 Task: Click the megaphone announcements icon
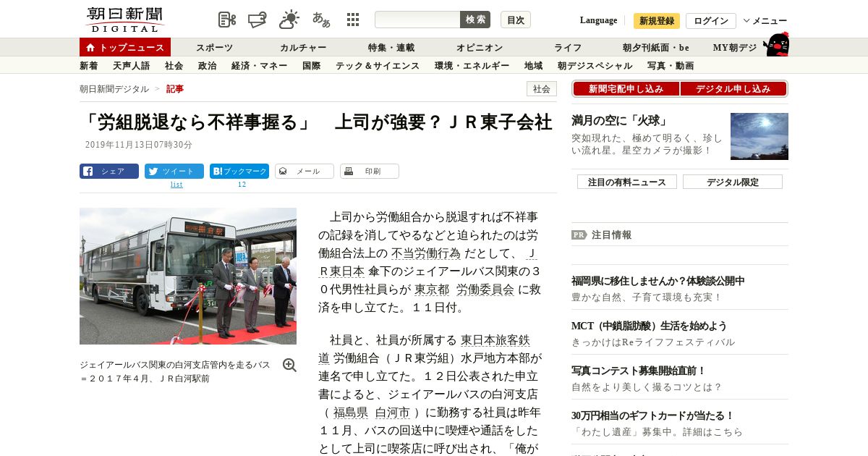click(258, 20)
